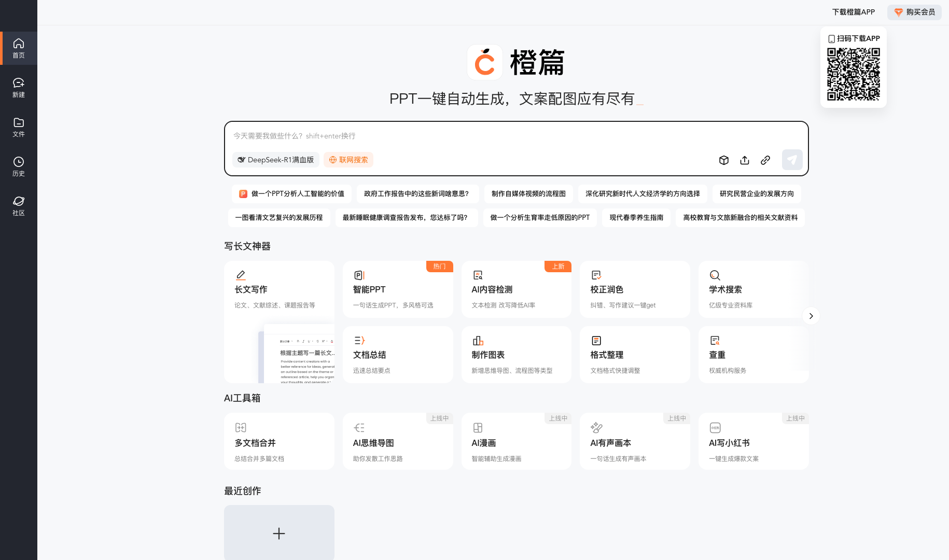Click the 格式整理 card icon
The height and width of the screenshot is (560, 949).
(596, 341)
